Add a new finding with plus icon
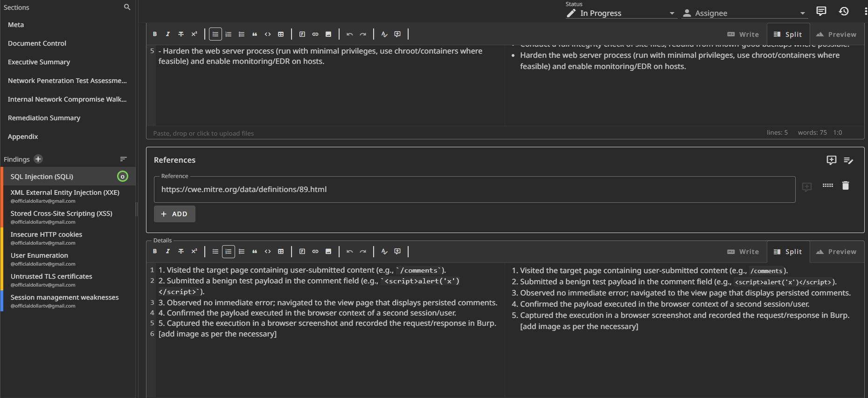Image resolution: width=868 pixels, height=398 pixels. 38,159
